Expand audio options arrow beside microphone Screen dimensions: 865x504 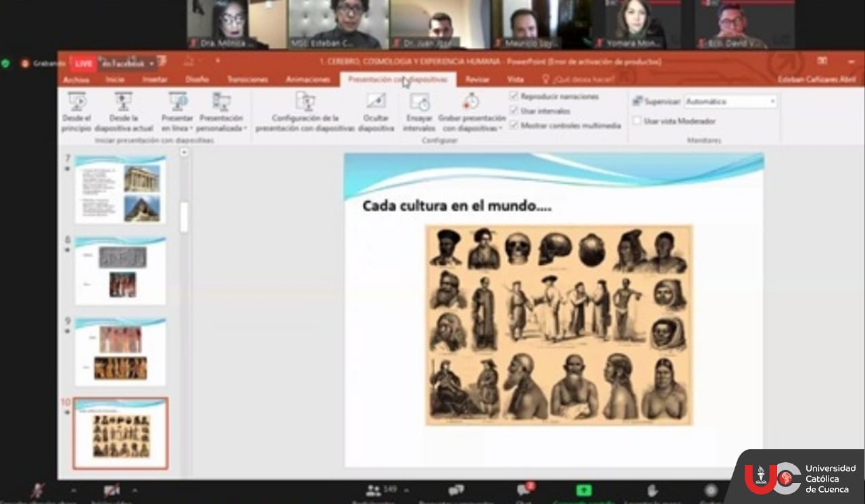point(74,490)
